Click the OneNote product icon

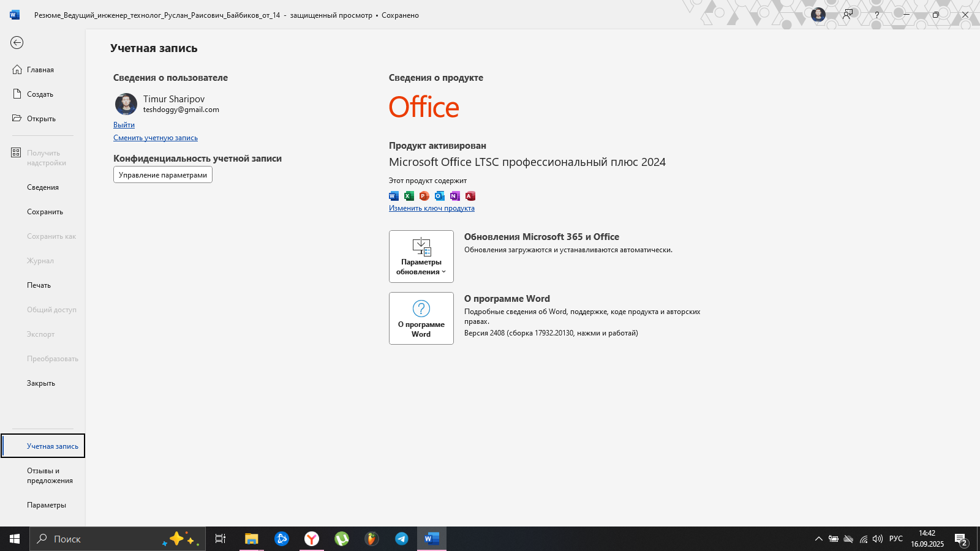click(x=455, y=196)
